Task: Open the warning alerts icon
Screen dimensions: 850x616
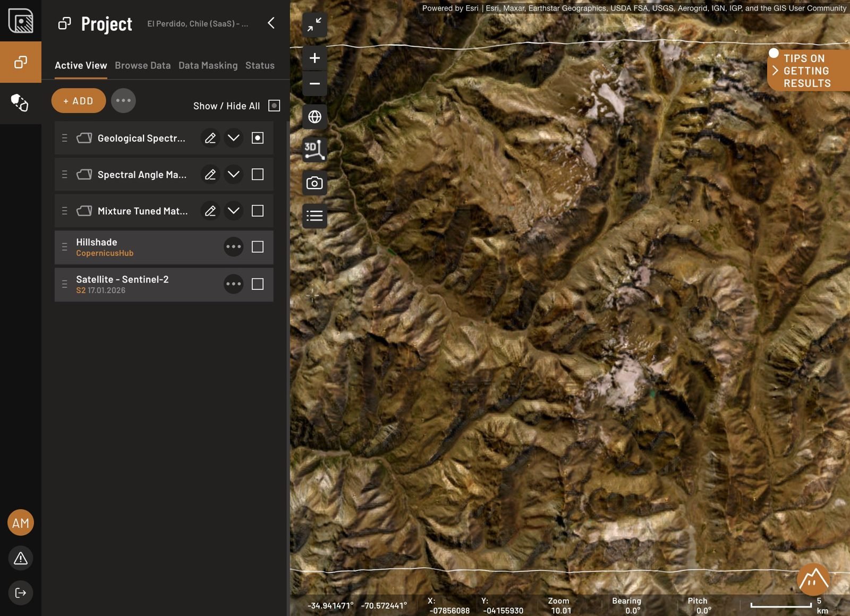Action: click(x=21, y=558)
